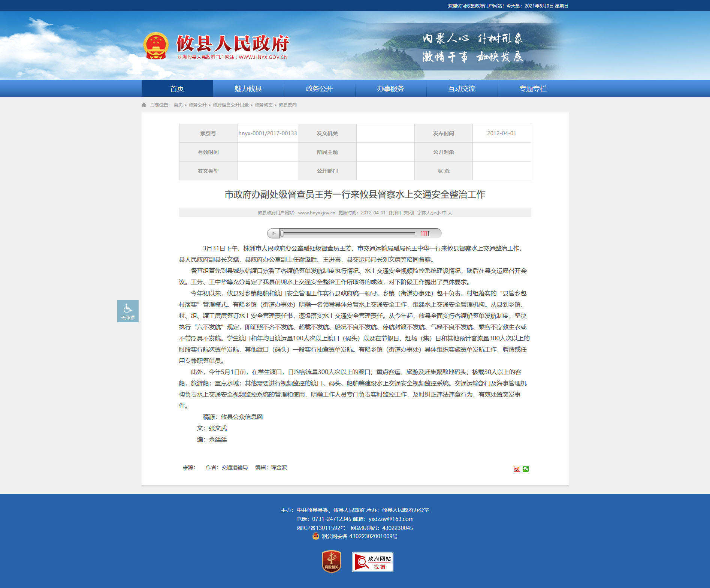Click the audio player play button
The image size is (710, 588).
point(274,233)
